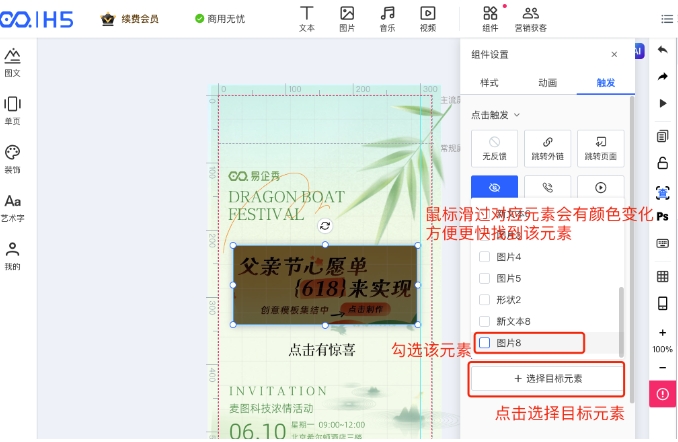The image size is (678, 442).
Task: Expand the 点击触发 trigger dropdown
Action: [x=496, y=115]
